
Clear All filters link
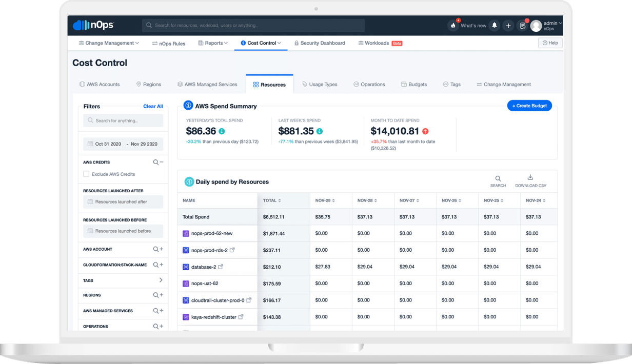[153, 106]
